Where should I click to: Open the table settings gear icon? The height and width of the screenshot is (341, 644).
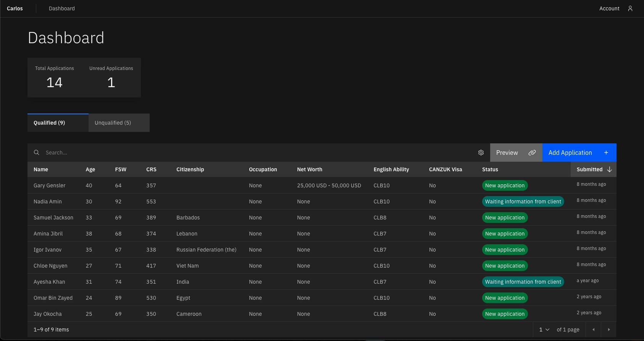coord(481,153)
